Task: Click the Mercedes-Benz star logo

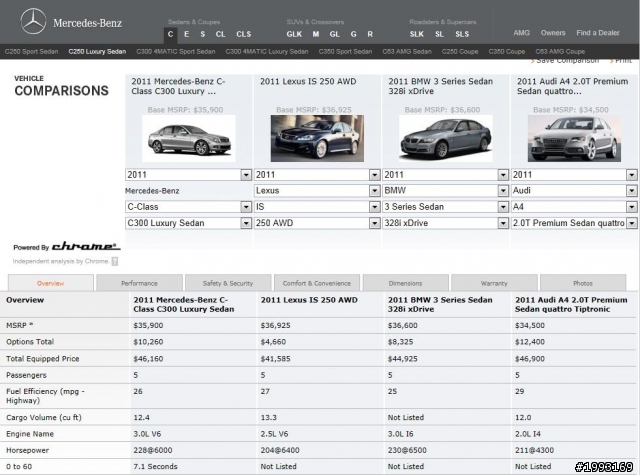Action: (x=33, y=21)
